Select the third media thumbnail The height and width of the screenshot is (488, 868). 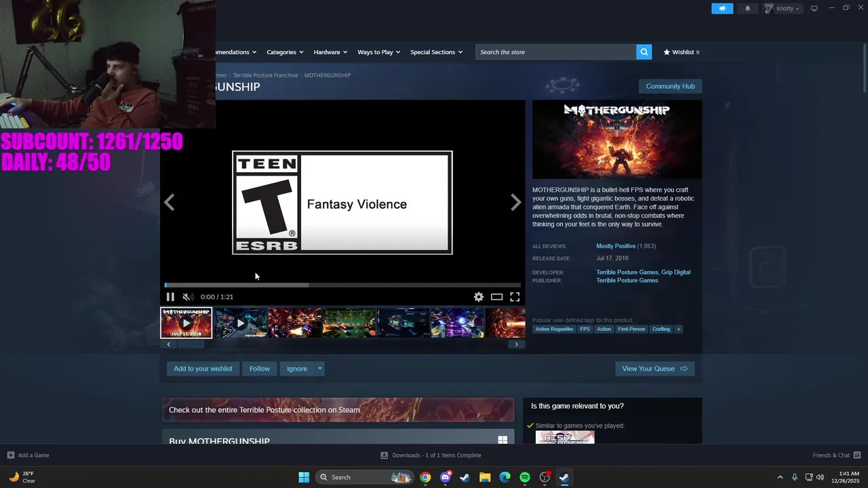(x=294, y=323)
